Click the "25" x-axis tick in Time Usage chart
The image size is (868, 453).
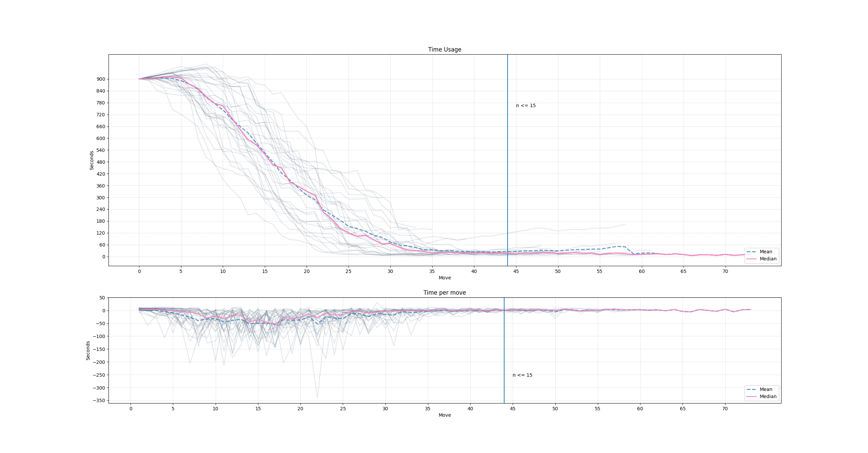point(348,271)
